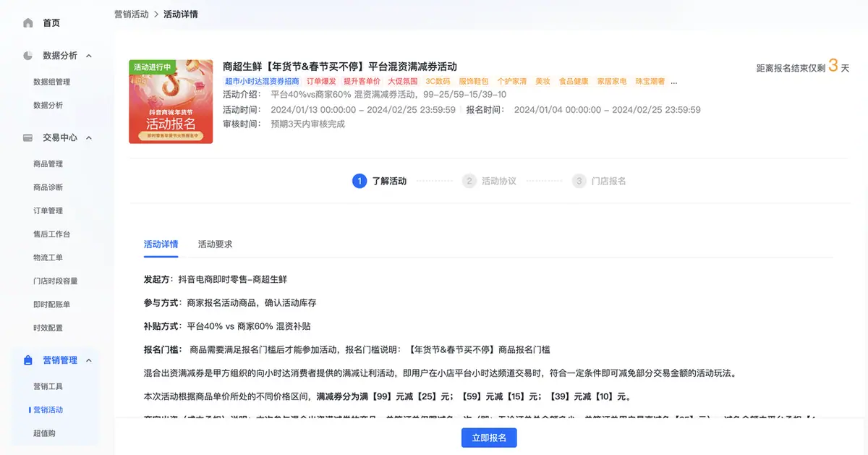
Task: Click the 活动详情 breadcrumb text
Action: click(x=181, y=14)
